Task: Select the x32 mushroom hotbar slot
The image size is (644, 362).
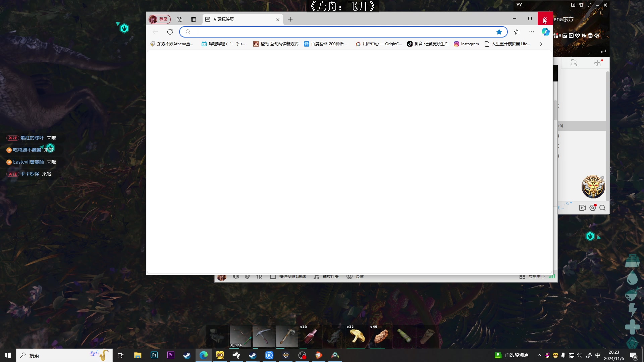Action: (357, 337)
